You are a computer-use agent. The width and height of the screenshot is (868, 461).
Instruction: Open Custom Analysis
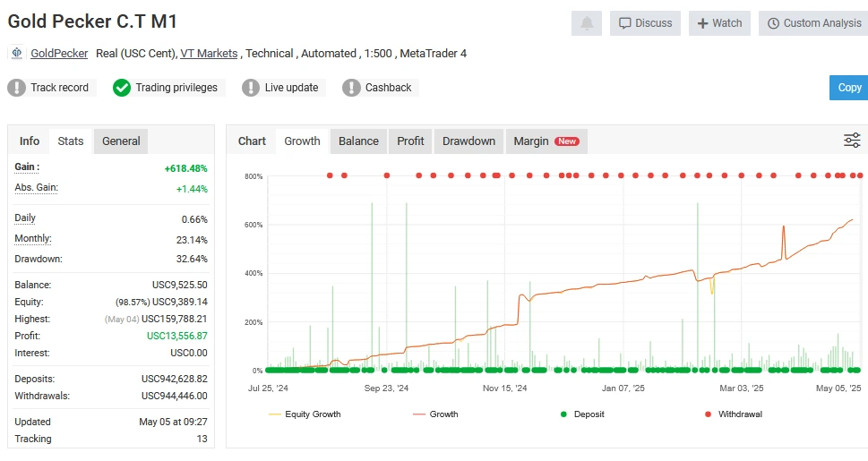click(813, 23)
